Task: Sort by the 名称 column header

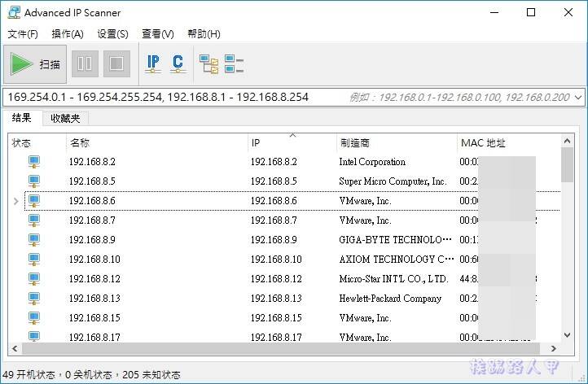Action: point(156,142)
